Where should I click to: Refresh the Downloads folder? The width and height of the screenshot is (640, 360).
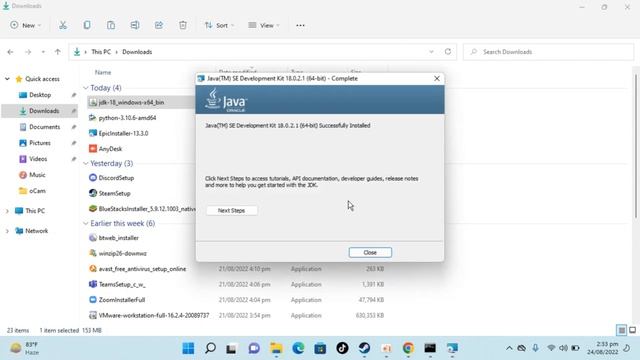tap(448, 52)
